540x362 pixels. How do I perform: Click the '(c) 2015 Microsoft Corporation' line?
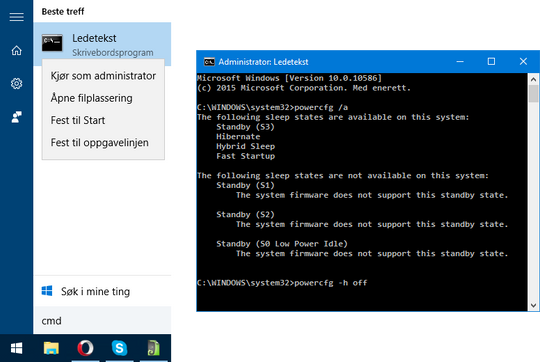tap(304, 88)
